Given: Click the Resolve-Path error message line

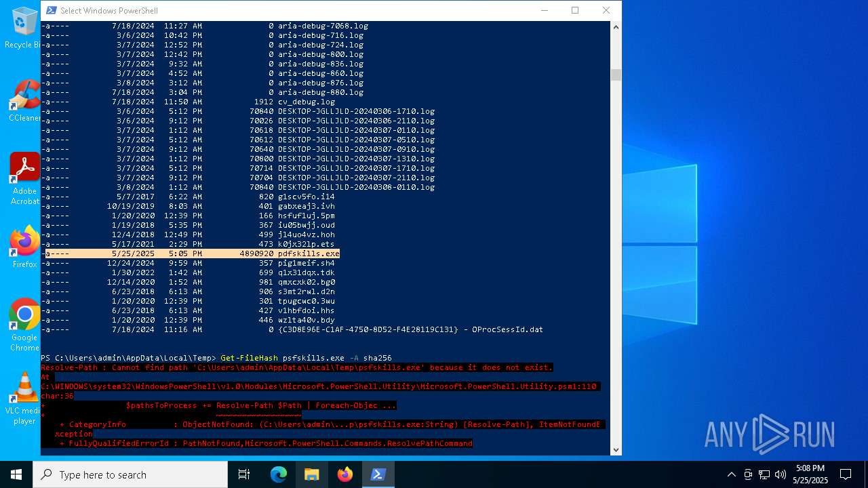Looking at the screenshot, I should (297, 367).
